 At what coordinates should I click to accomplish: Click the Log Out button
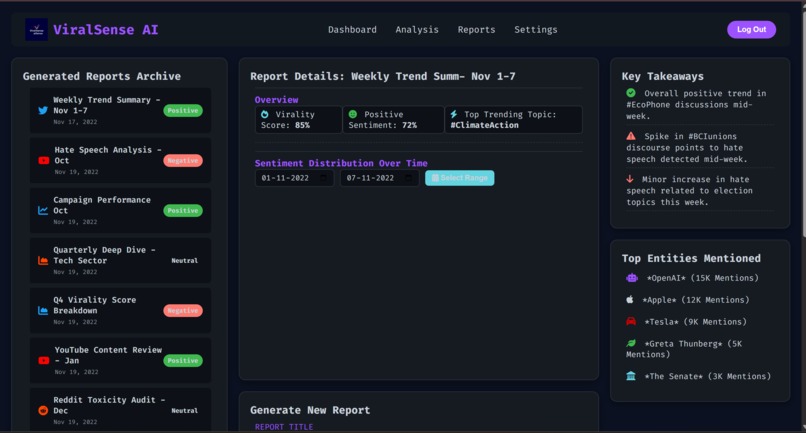[x=751, y=29]
